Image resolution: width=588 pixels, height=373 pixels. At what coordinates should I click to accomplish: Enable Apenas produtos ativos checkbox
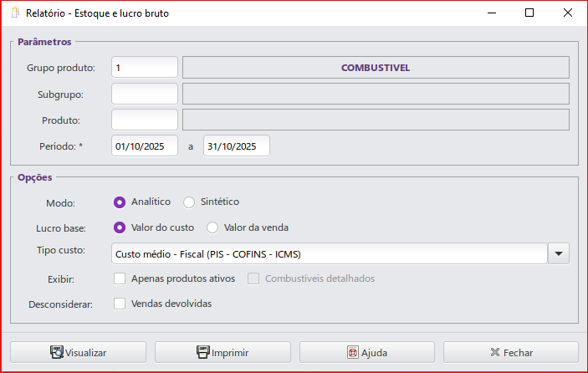tap(120, 278)
